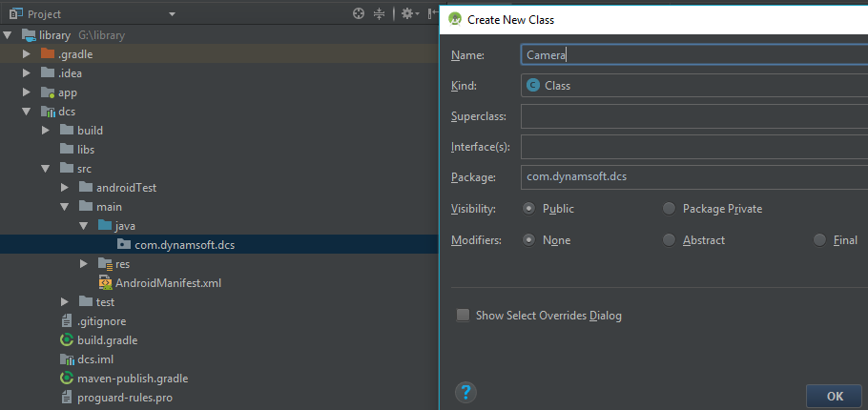Select the Abstract modifier radio button
The image size is (868, 410).
coord(669,240)
